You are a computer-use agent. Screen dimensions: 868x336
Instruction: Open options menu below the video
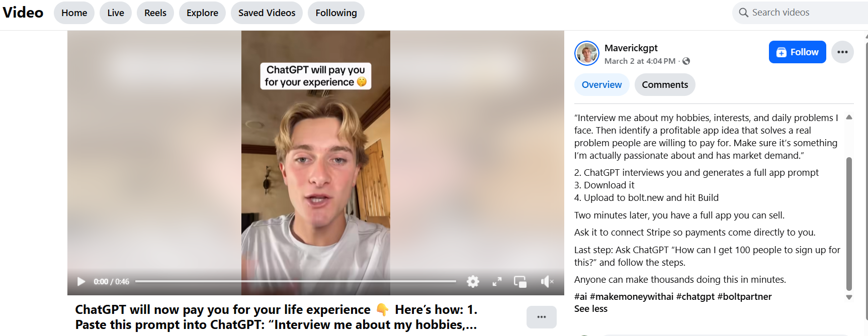(541, 317)
